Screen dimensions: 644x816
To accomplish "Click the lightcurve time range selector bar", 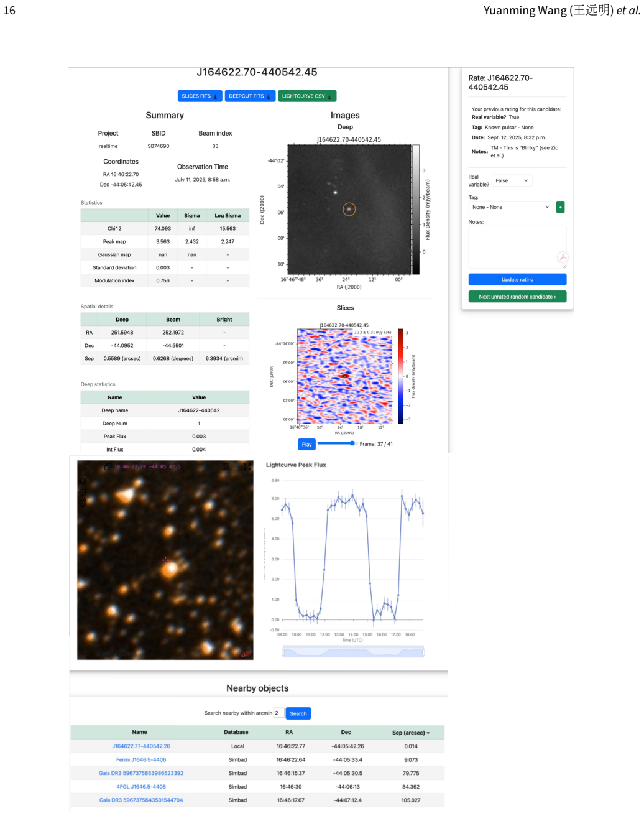I will [353, 651].
